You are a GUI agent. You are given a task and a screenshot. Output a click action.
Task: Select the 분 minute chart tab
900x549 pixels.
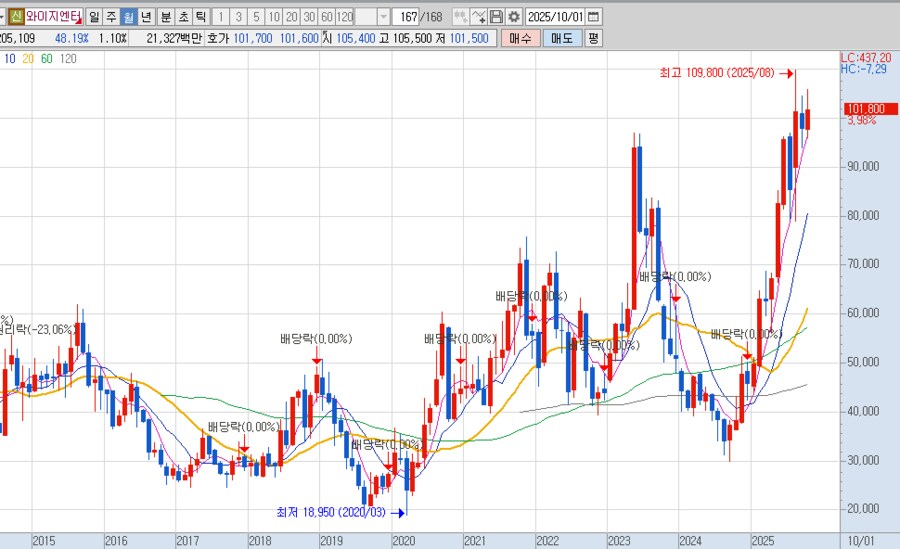165,17
